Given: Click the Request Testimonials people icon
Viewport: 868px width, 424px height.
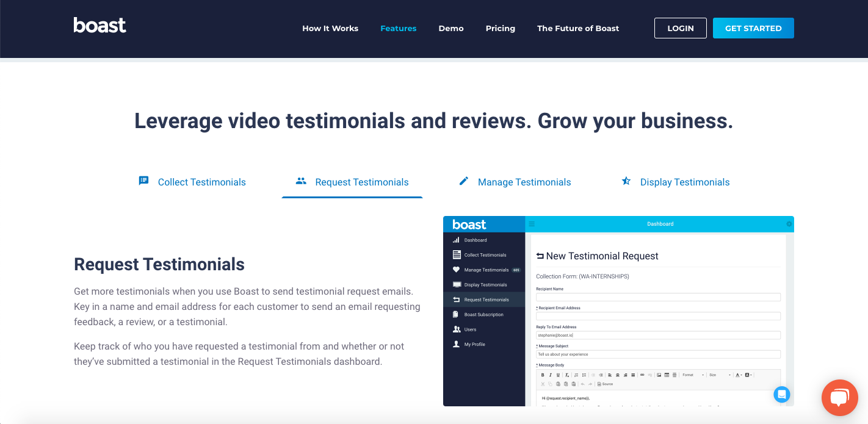Looking at the screenshot, I should [x=301, y=181].
